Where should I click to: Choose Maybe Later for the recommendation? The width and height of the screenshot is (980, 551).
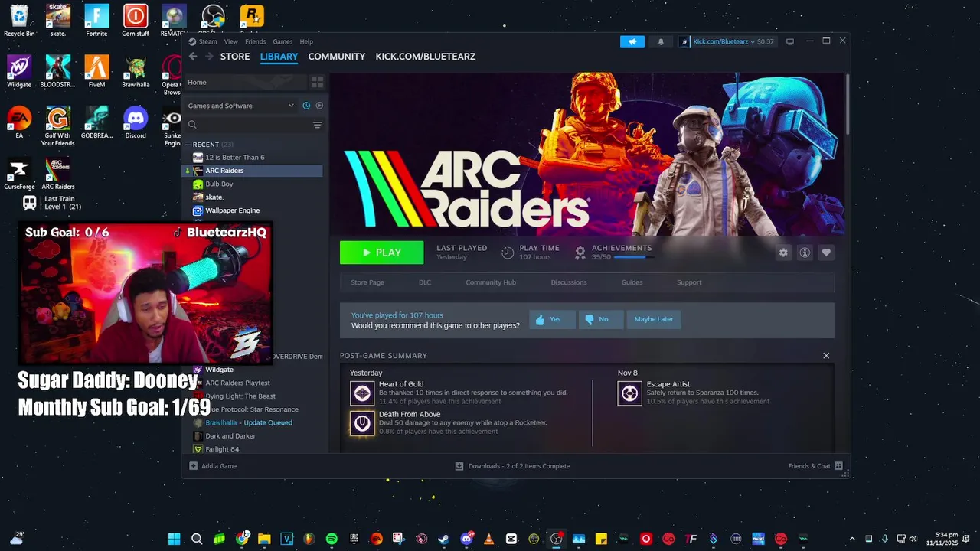[654, 319]
